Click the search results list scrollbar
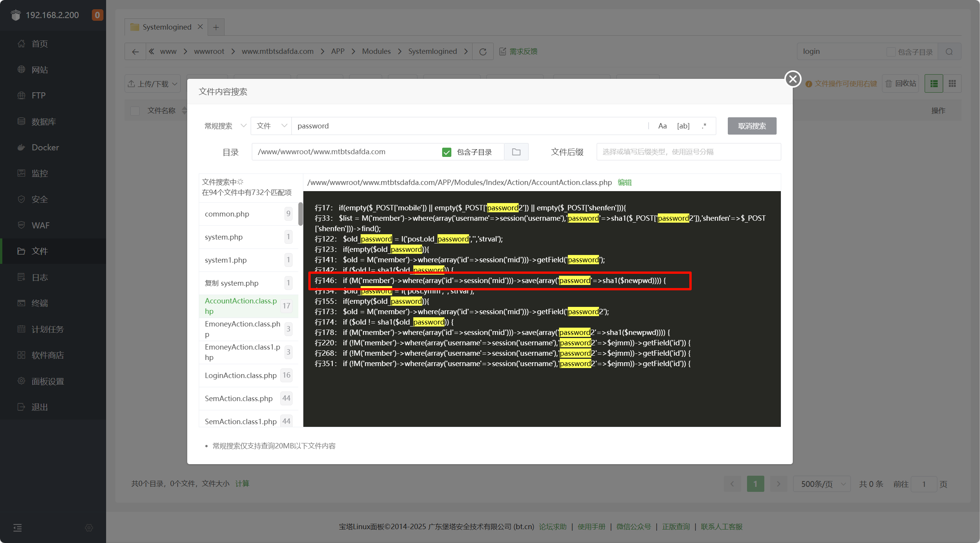 click(301, 214)
